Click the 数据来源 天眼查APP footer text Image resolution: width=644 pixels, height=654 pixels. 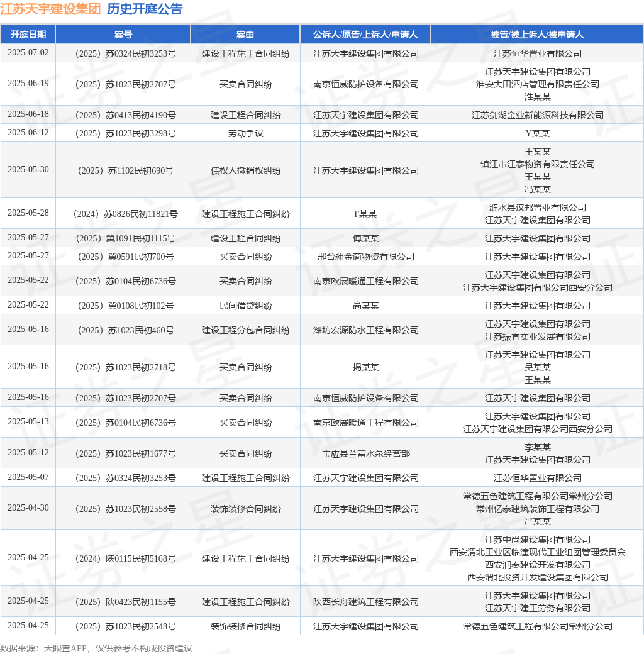96,648
